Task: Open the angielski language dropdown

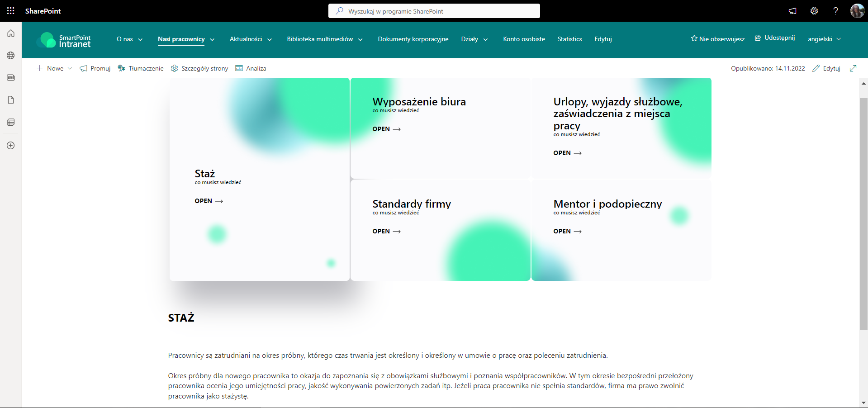Action: click(824, 39)
